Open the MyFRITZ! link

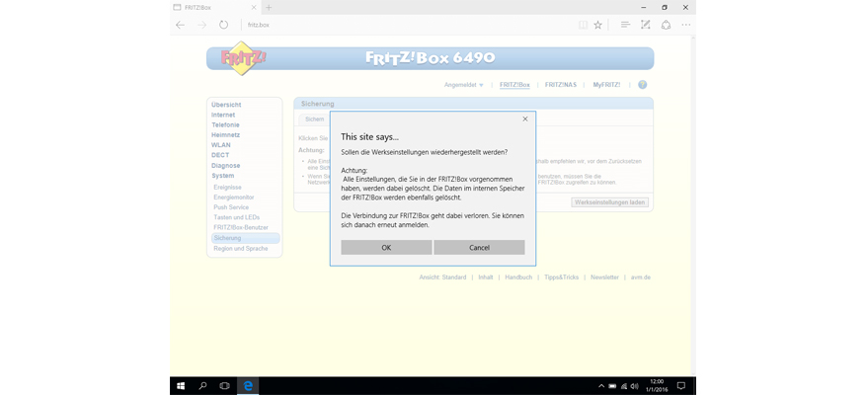point(606,85)
